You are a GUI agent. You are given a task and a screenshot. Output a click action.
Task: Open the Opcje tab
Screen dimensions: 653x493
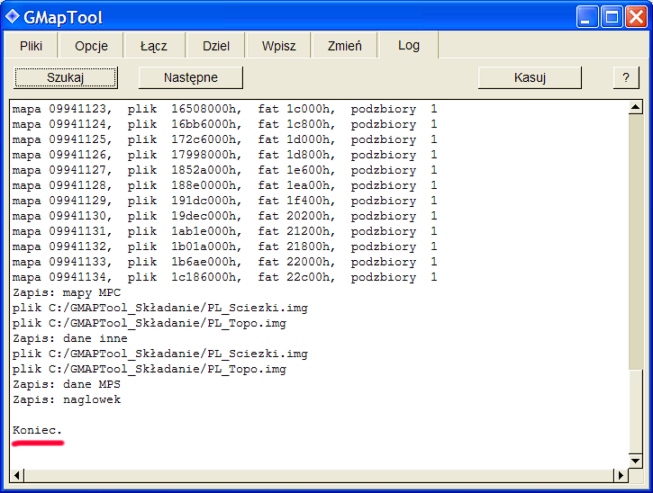click(91, 46)
